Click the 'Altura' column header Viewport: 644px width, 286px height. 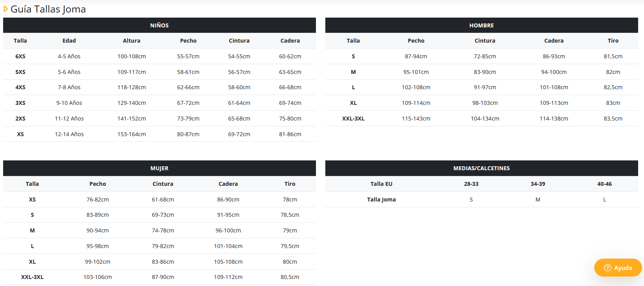click(132, 41)
